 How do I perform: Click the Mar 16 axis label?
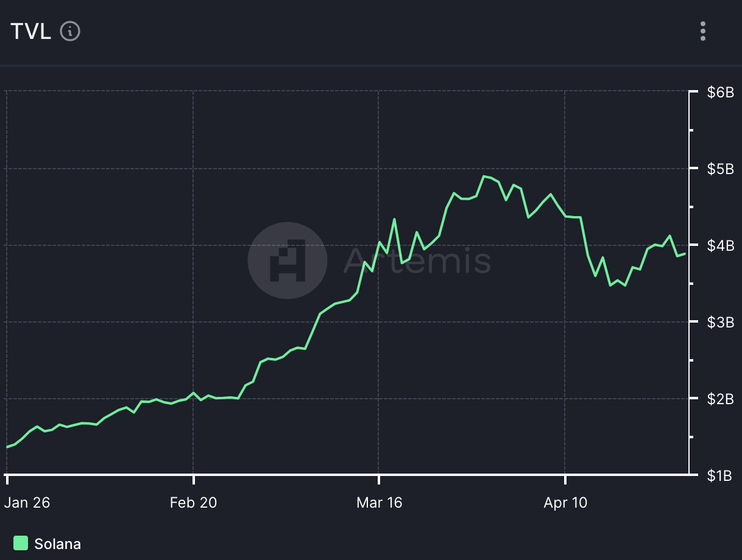click(379, 503)
